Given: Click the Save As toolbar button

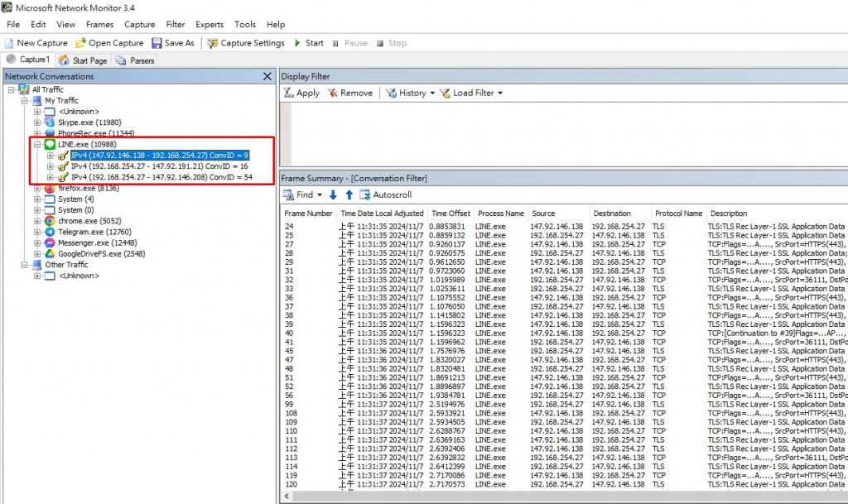Looking at the screenshot, I should (173, 43).
